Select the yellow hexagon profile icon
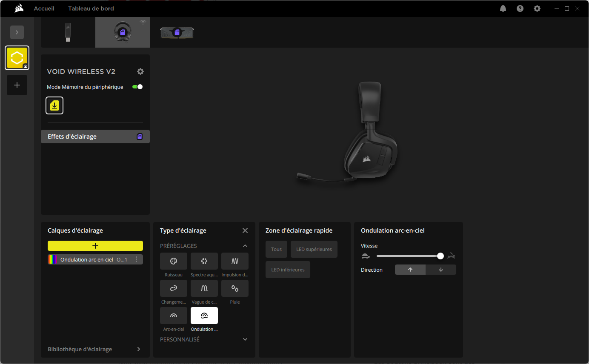The image size is (589, 364). 17,58
